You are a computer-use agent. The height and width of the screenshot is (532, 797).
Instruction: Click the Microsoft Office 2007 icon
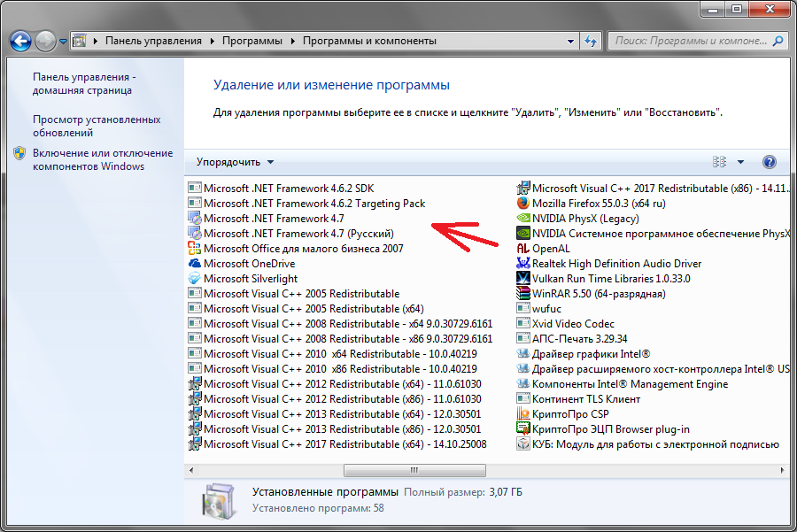[195, 249]
